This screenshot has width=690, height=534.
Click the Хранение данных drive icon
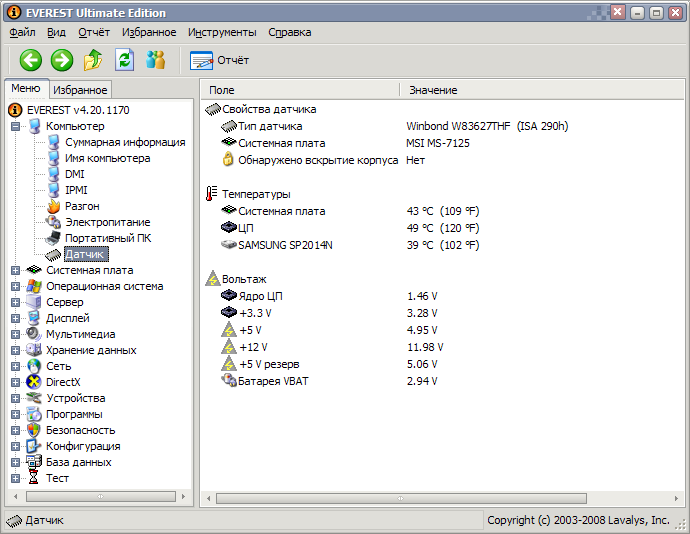(x=34, y=350)
